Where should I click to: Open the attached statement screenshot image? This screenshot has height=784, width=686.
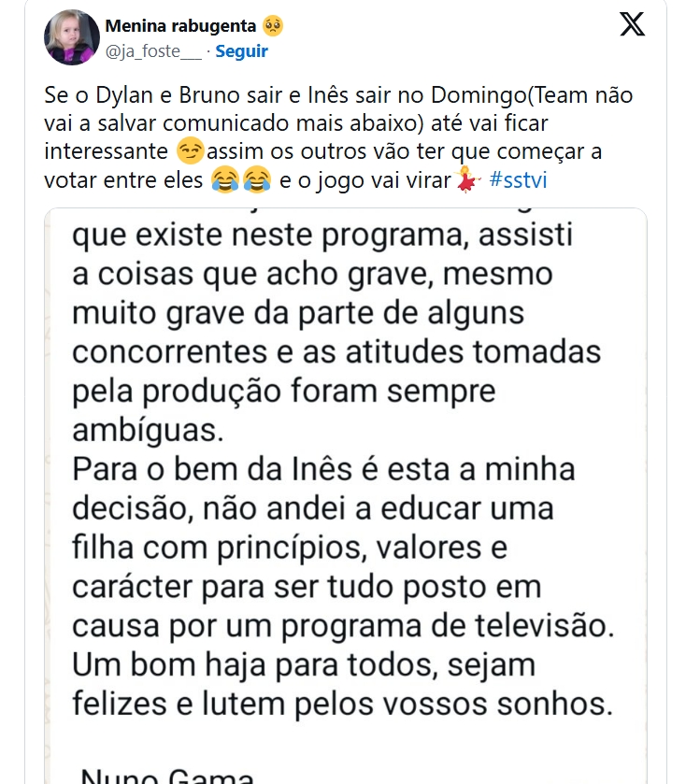[x=345, y=495]
